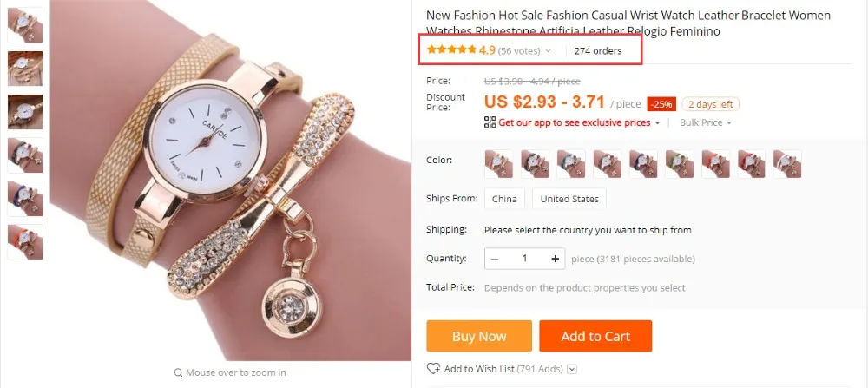Choose the last white color swatch
The image size is (868, 388).
[787, 163]
